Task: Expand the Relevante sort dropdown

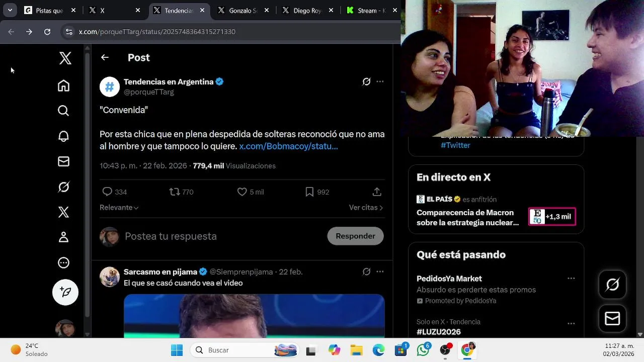Action: [119, 207]
